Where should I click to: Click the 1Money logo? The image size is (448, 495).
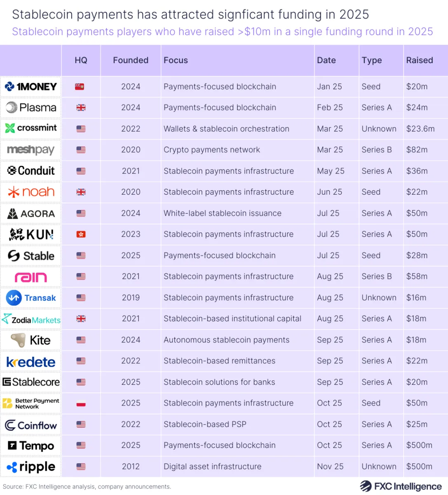[31, 87]
